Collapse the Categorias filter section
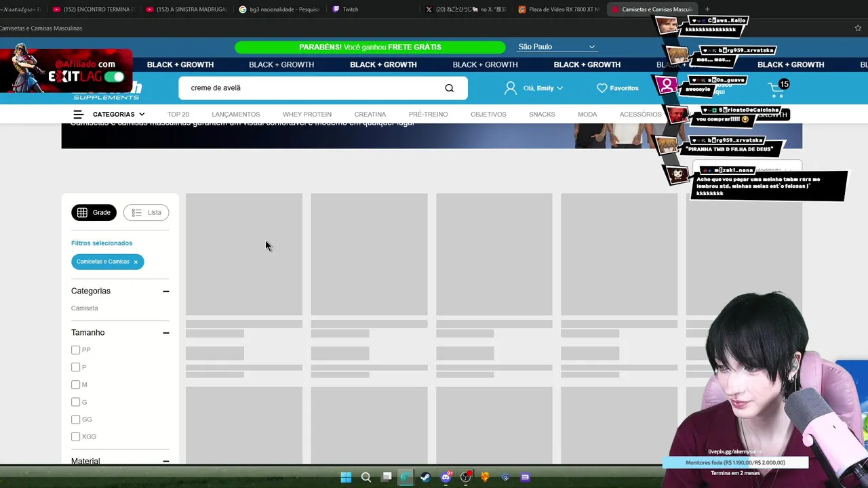The image size is (868, 488). 165,291
